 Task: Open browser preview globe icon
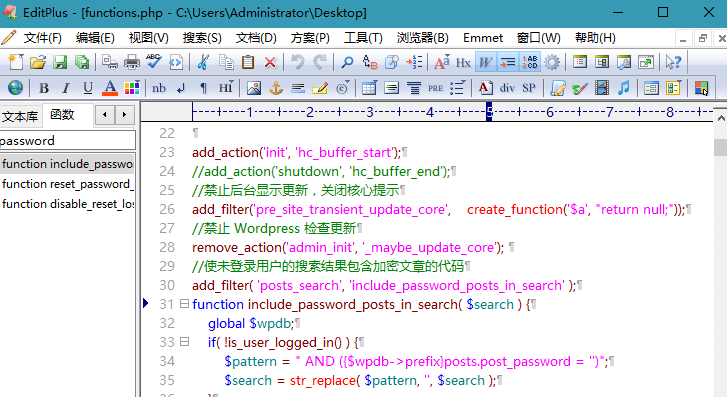click(x=15, y=88)
